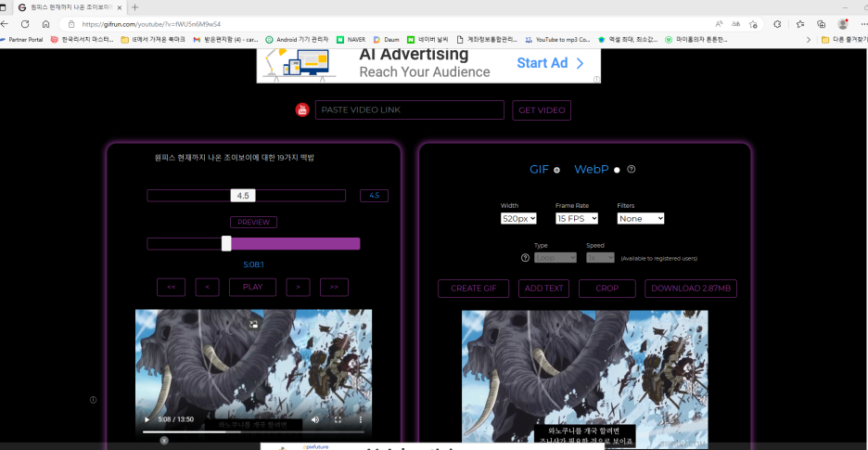
Task: Open the video player three-dot menu
Action: pos(361,419)
